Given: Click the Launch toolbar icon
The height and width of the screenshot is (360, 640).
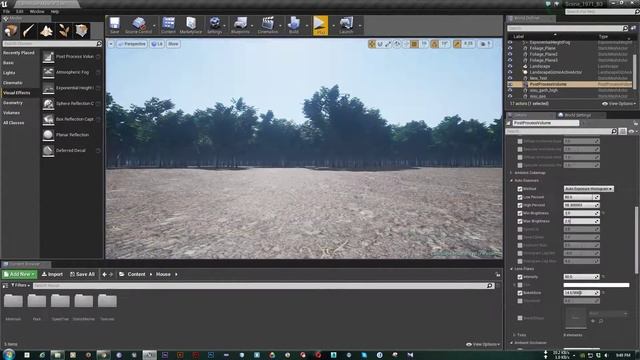Looking at the screenshot, I should [346, 25].
